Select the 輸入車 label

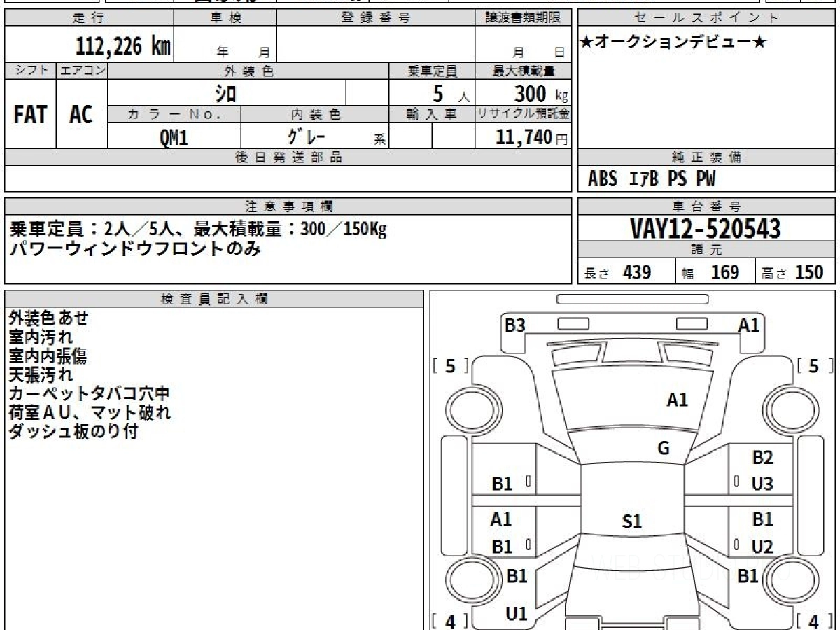(432, 114)
